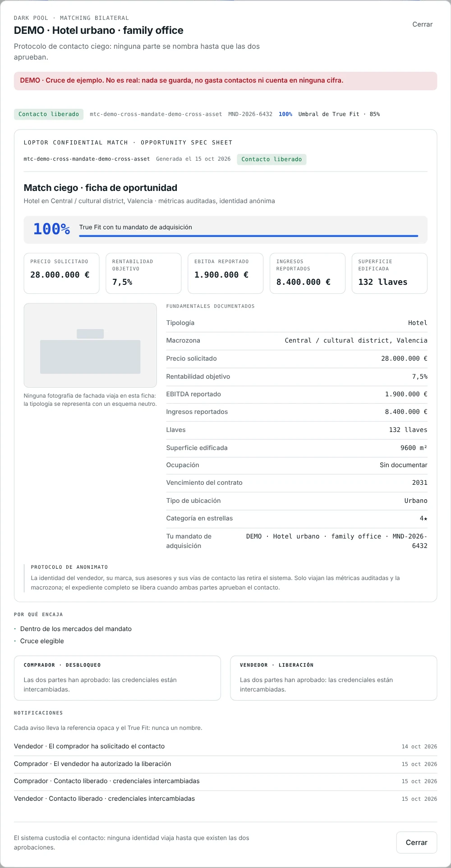Click the Cerrar link at top right
451x868 pixels.
click(422, 24)
